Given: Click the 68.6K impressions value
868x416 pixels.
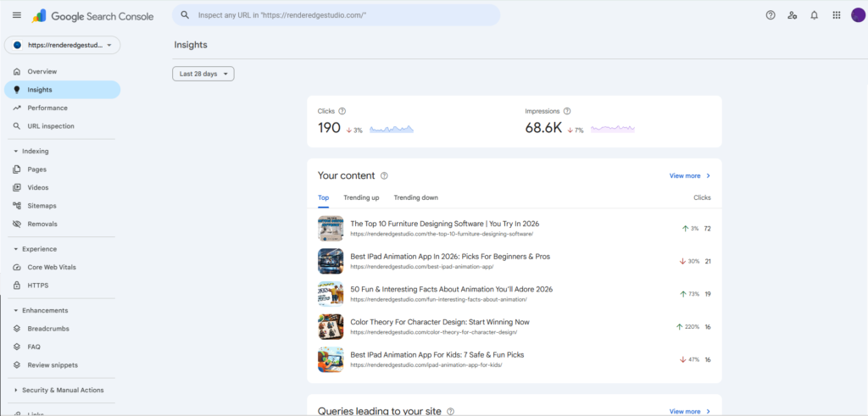Looking at the screenshot, I should (x=543, y=128).
